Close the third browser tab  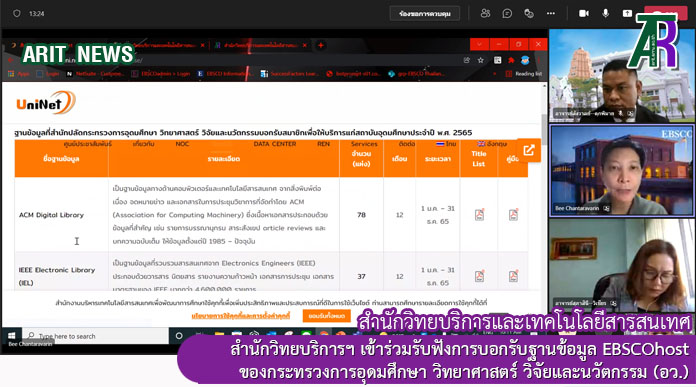coord(304,45)
